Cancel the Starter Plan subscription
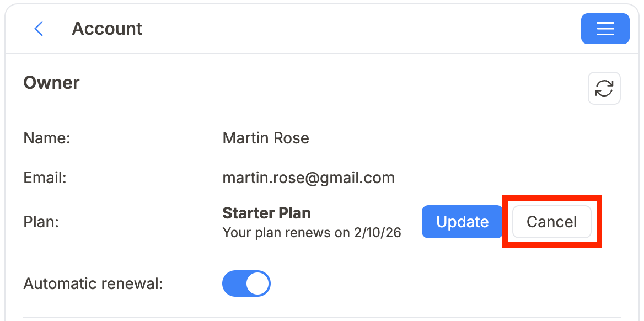The height and width of the screenshot is (321, 644). (x=551, y=222)
